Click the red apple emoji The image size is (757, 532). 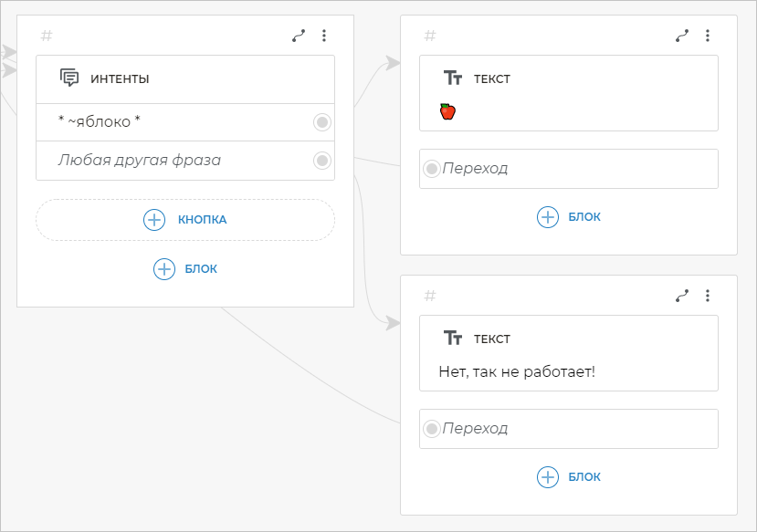[447, 111]
